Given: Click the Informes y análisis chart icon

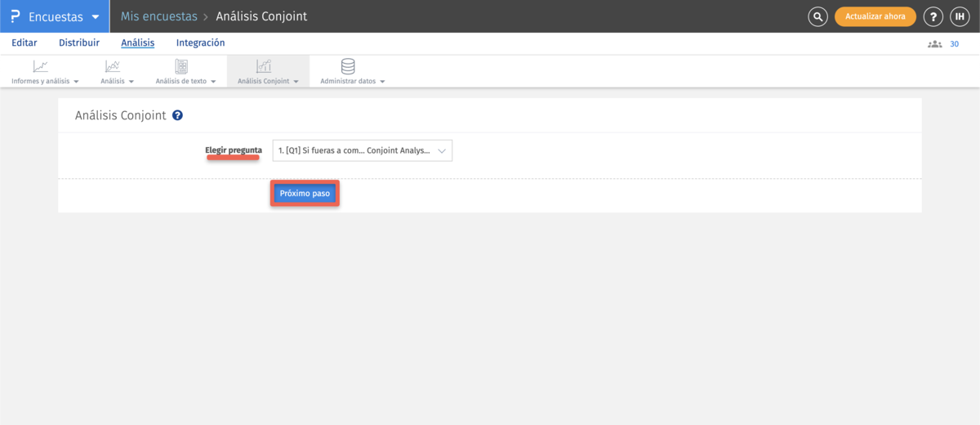Looking at the screenshot, I should pyautogui.click(x=40, y=66).
